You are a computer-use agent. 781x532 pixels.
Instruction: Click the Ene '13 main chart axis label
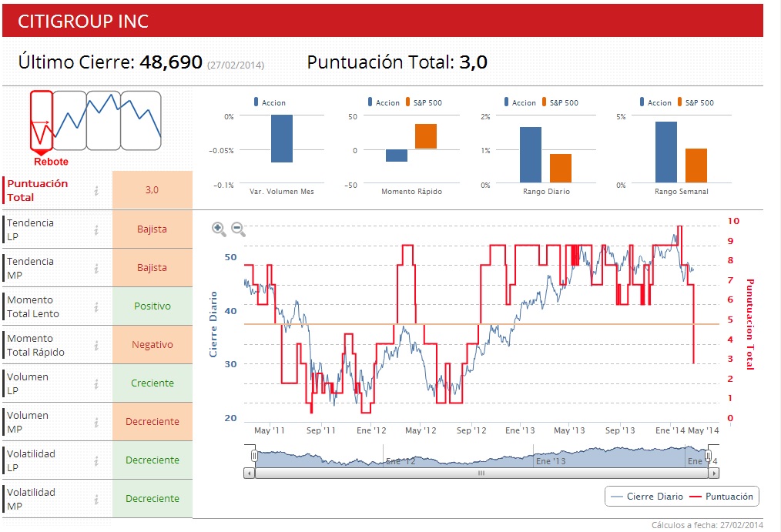tap(519, 430)
